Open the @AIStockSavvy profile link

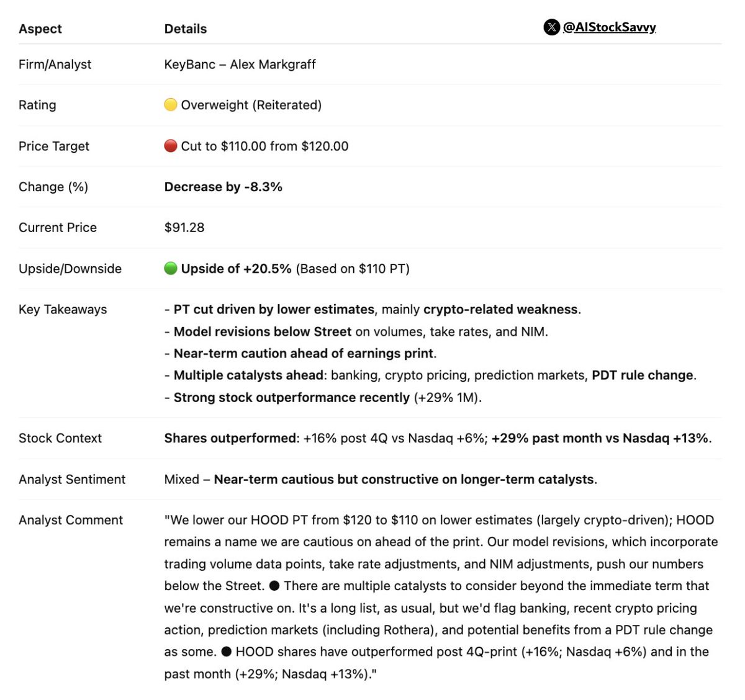point(609,27)
